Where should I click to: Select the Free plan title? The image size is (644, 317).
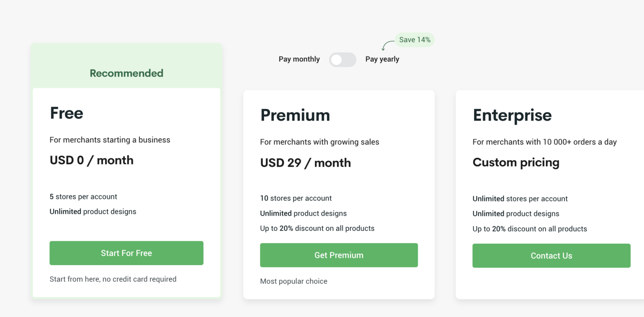coord(66,113)
